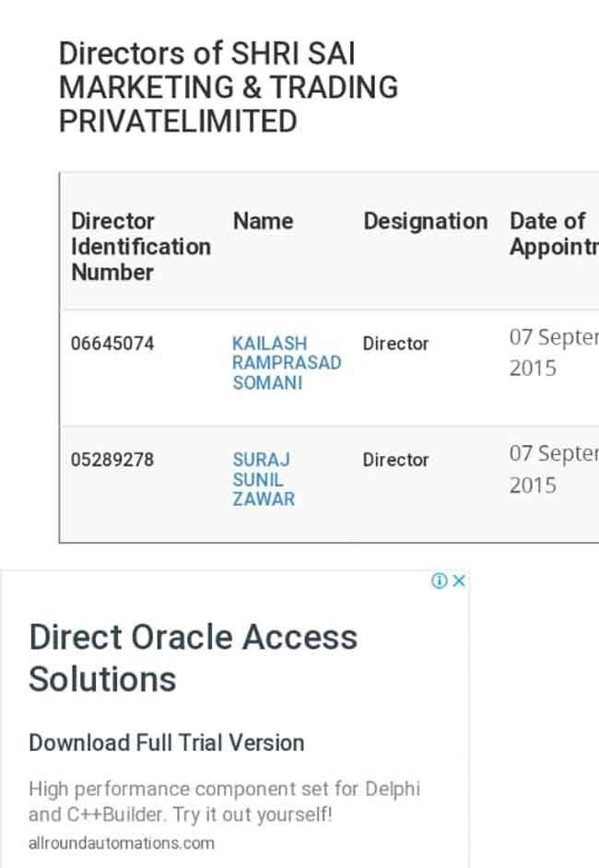Open allroundautomations.com ad URL
The height and width of the screenshot is (868, 599).
(x=122, y=843)
